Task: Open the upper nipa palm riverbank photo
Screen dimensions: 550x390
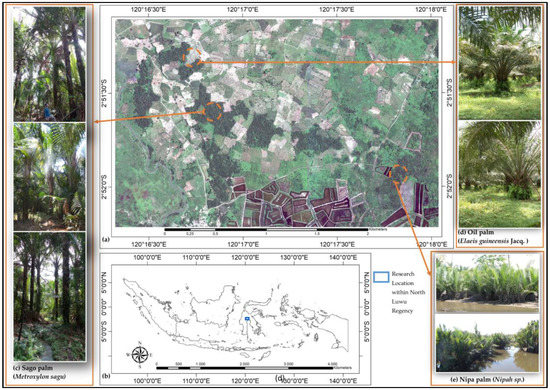Action: (x=487, y=283)
